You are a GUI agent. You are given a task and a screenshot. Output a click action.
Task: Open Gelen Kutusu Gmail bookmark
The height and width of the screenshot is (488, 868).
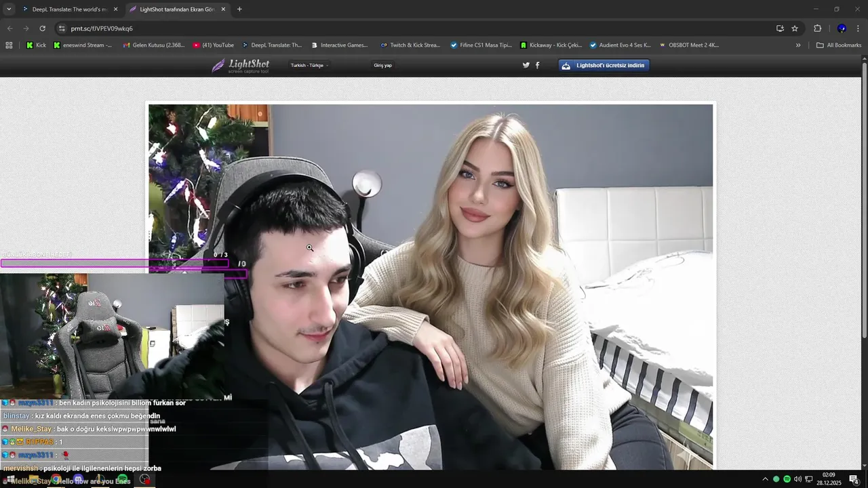pos(154,45)
